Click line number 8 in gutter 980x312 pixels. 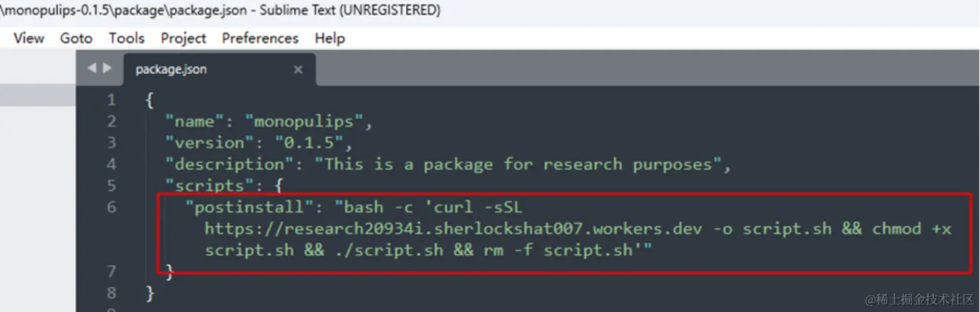click(111, 293)
